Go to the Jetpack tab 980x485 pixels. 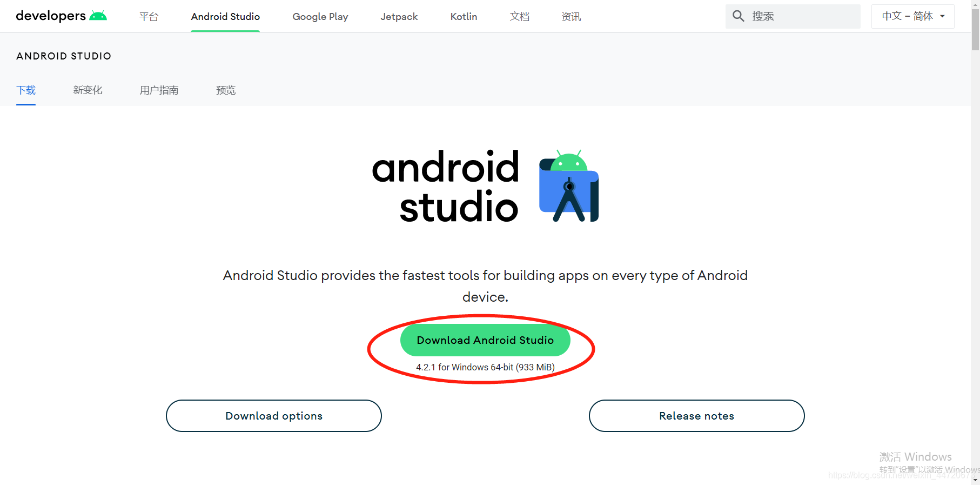399,17
